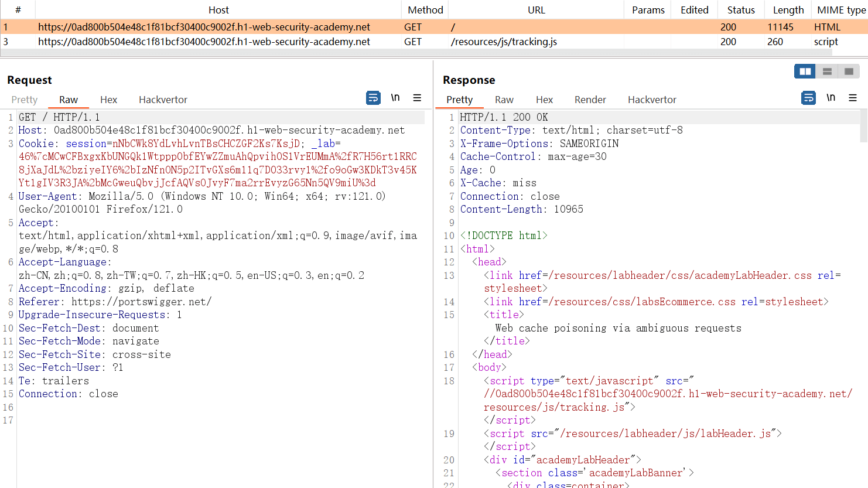The width and height of the screenshot is (868, 488).
Task: Switch Request view to Pretty tab
Action: tap(24, 100)
